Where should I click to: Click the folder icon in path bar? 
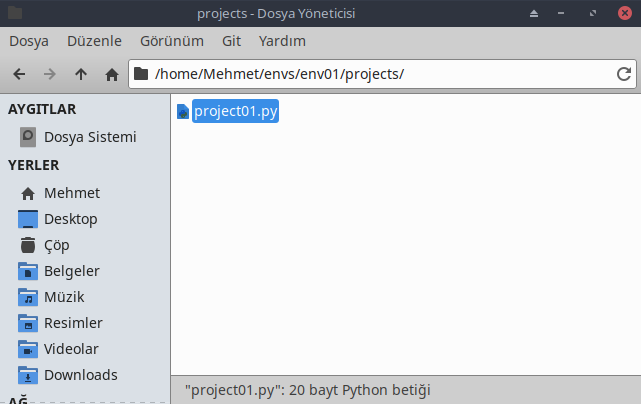[x=141, y=74]
